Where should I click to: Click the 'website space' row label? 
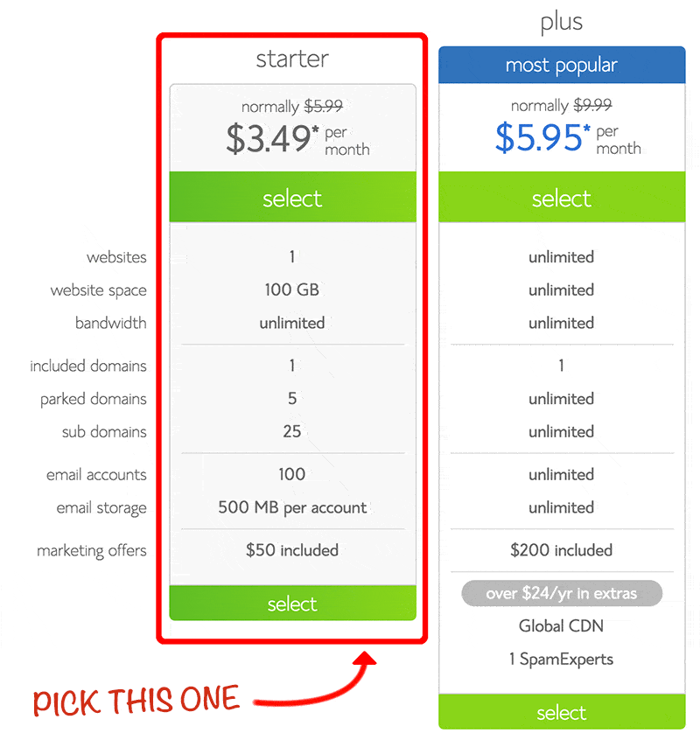(x=99, y=290)
